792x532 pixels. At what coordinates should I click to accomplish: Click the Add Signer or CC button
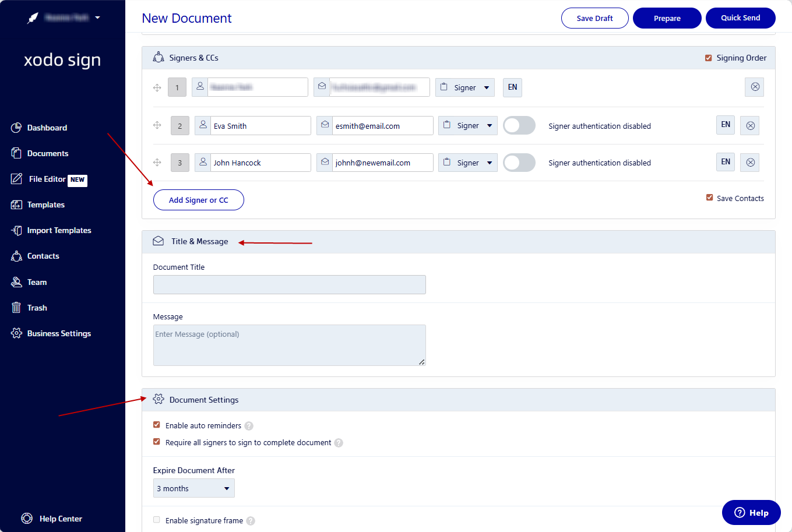(x=198, y=199)
